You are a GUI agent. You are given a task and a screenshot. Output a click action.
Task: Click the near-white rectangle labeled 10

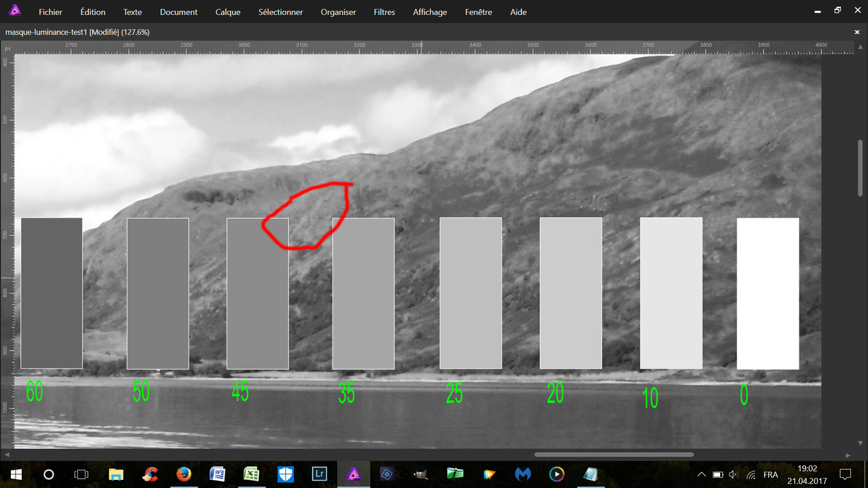pos(671,293)
